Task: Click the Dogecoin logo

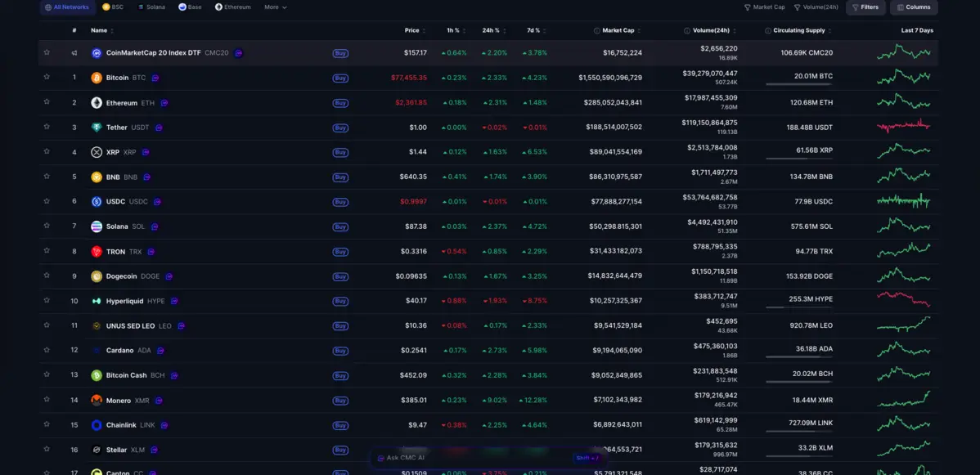Action: [97, 276]
